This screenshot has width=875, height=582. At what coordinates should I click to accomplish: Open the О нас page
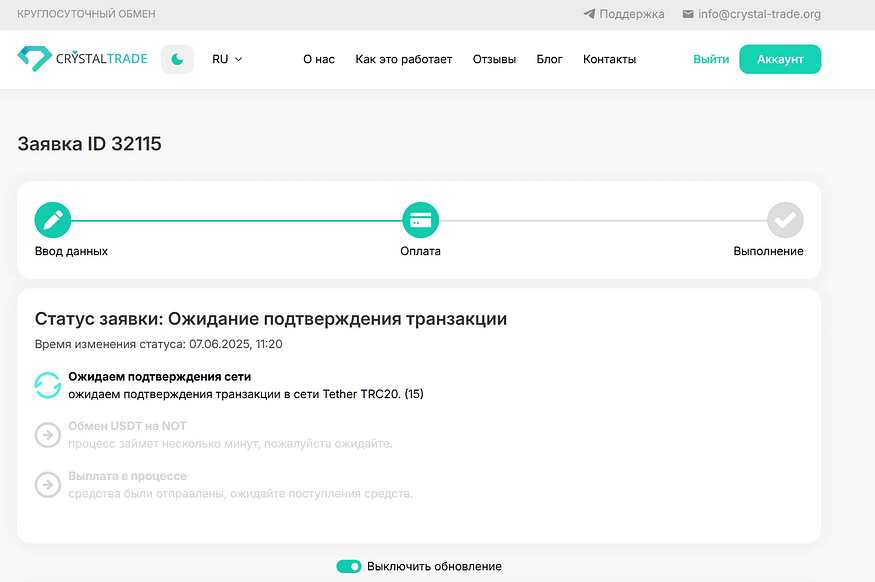pos(319,59)
